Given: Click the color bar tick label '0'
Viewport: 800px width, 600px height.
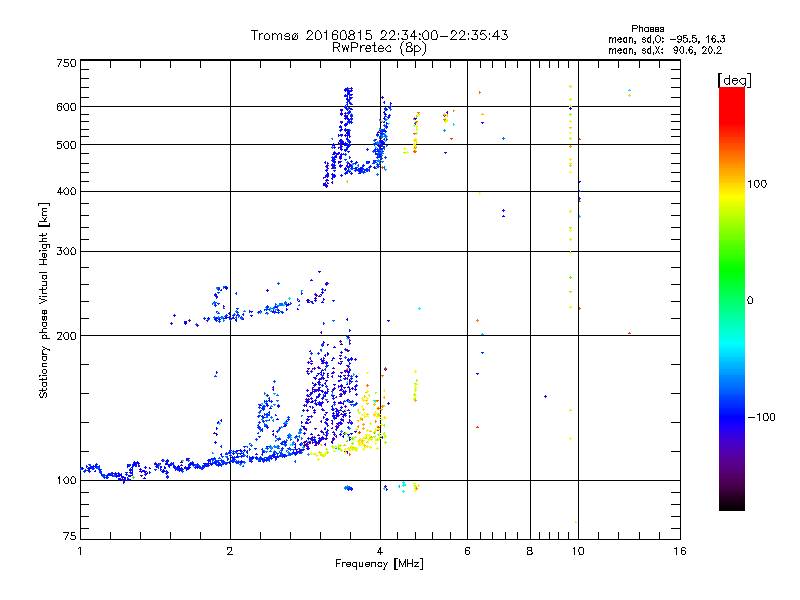Looking at the screenshot, I should tap(749, 301).
